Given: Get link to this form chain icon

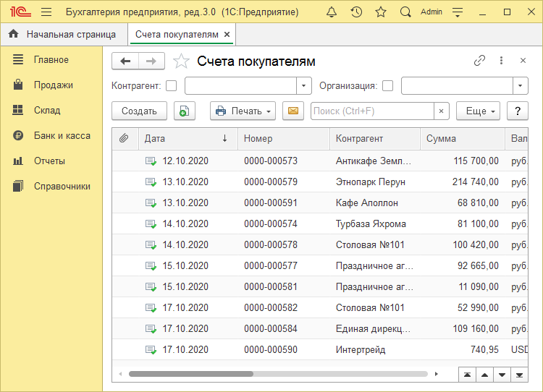Looking at the screenshot, I should coord(479,61).
